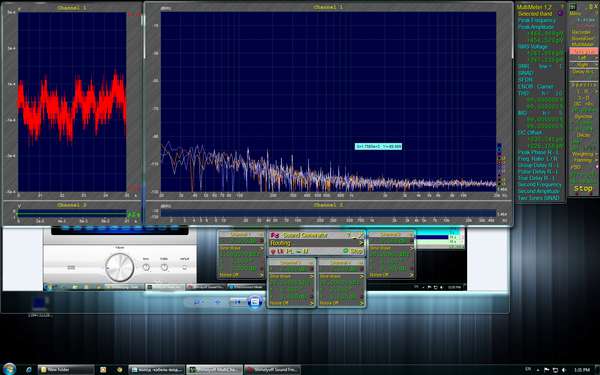The height and width of the screenshot is (375, 600).
Task: Turn the large volume knob in background window
Action: pyautogui.click(x=120, y=267)
